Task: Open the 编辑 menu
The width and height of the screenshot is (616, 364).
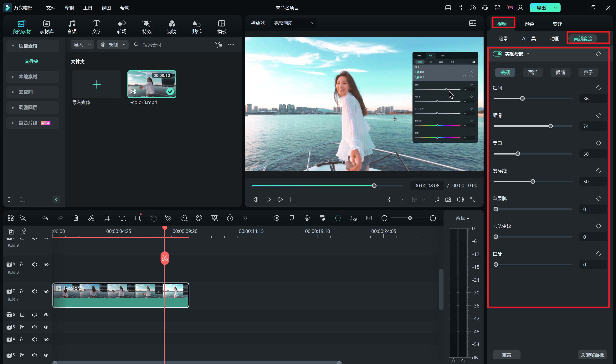Action: (x=69, y=8)
